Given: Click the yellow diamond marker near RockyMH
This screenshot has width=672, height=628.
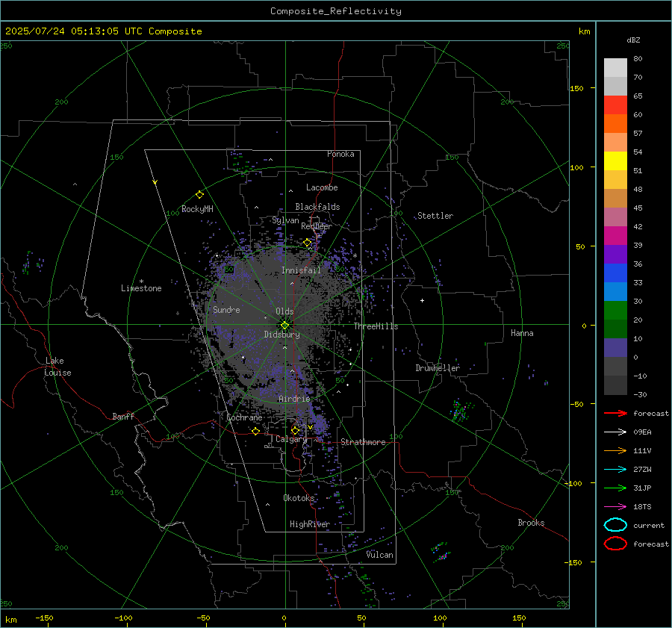Looking at the screenshot, I should 199,195.
